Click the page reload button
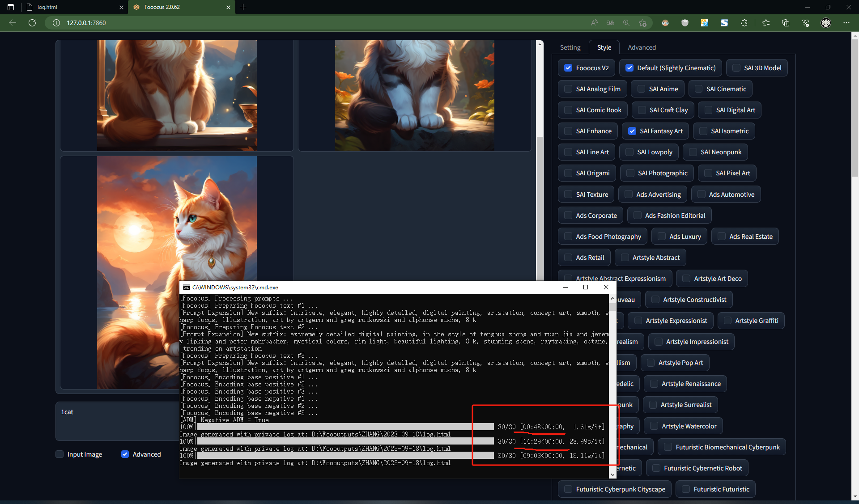Image resolution: width=859 pixels, height=504 pixels. (x=32, y=22)
